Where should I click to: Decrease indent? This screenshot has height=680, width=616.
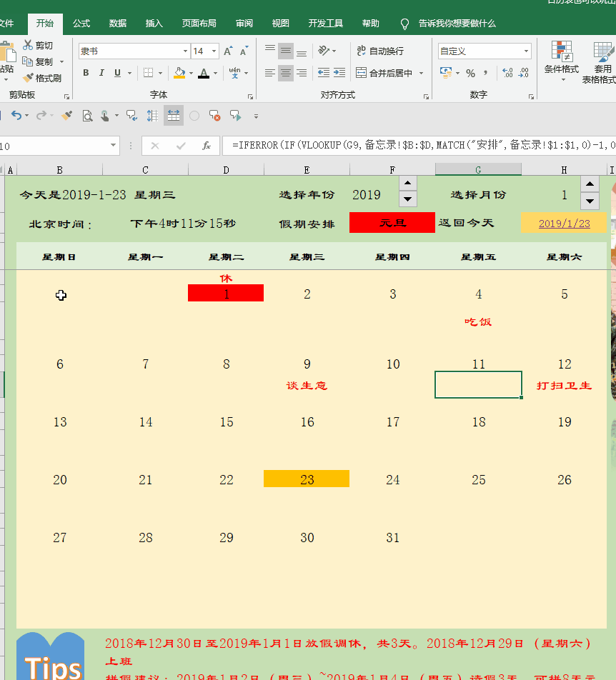324,73
